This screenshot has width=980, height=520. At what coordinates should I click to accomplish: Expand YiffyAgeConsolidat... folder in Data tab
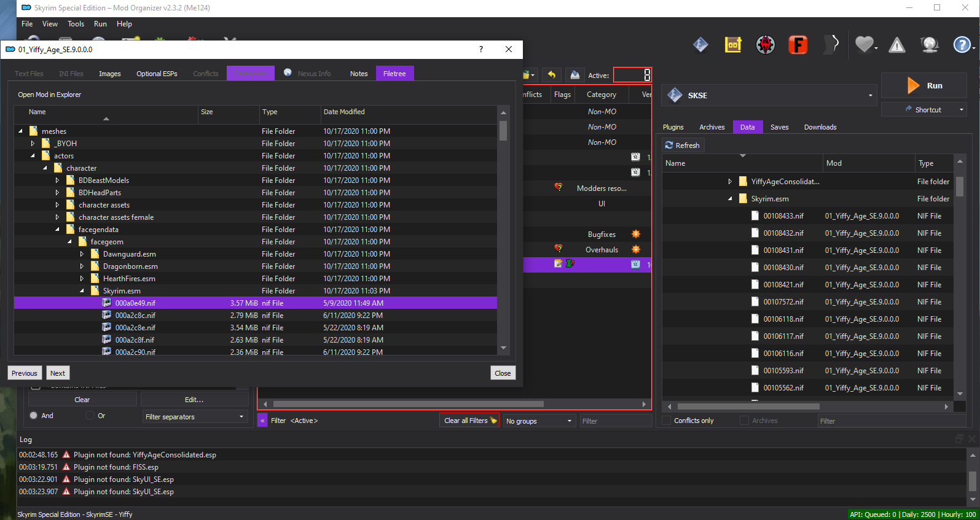[x=730, y=181]
